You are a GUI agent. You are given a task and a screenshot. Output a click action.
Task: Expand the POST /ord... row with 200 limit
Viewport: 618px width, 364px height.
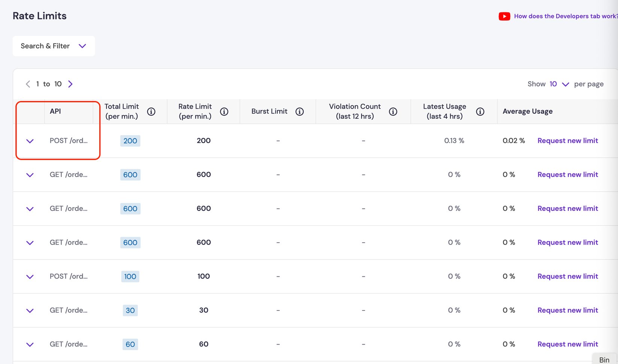pyautogui.click(x=30, y=141)
